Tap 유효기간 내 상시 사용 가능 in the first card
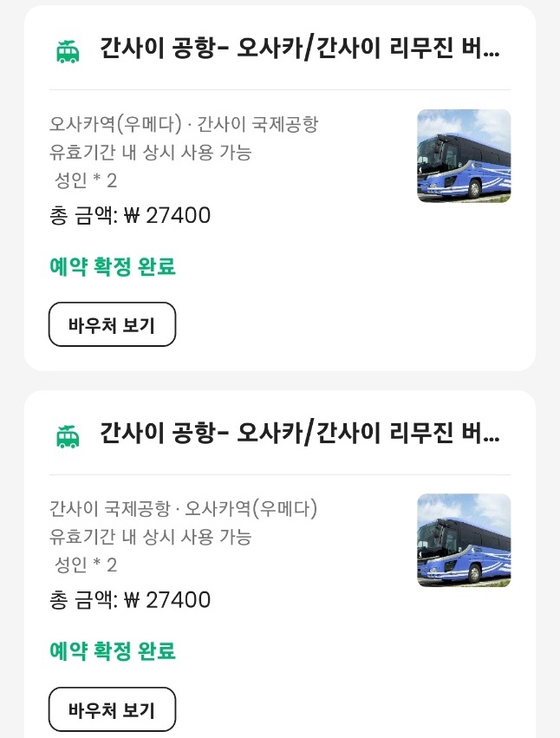560x738 pixels. click(151, 153)
